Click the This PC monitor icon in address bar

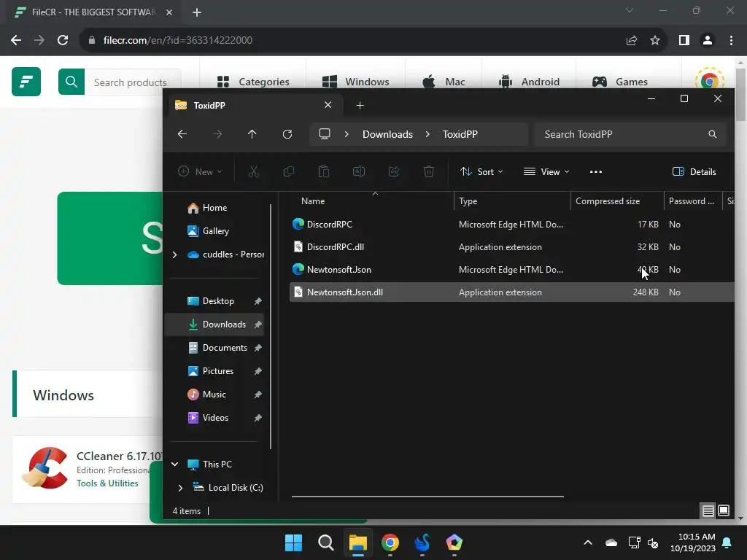point(325,134)
